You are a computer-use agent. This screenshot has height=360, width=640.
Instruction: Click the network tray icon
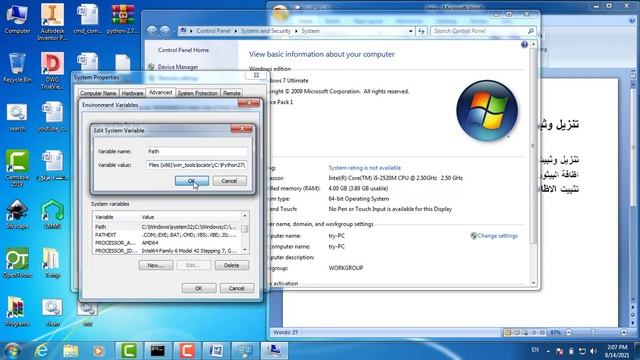coord(582,351)
